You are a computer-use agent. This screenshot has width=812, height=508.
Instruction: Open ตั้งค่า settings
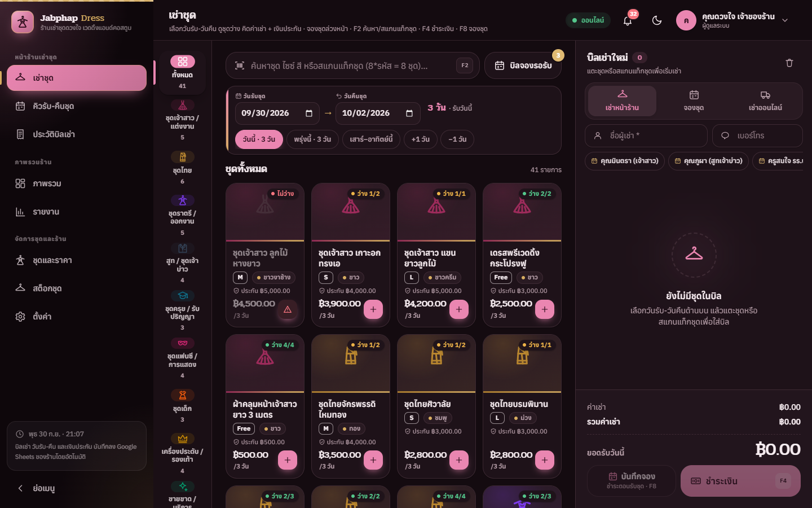coord(77,317)
